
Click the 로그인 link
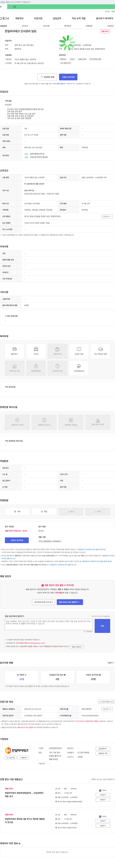pos(107,11)
